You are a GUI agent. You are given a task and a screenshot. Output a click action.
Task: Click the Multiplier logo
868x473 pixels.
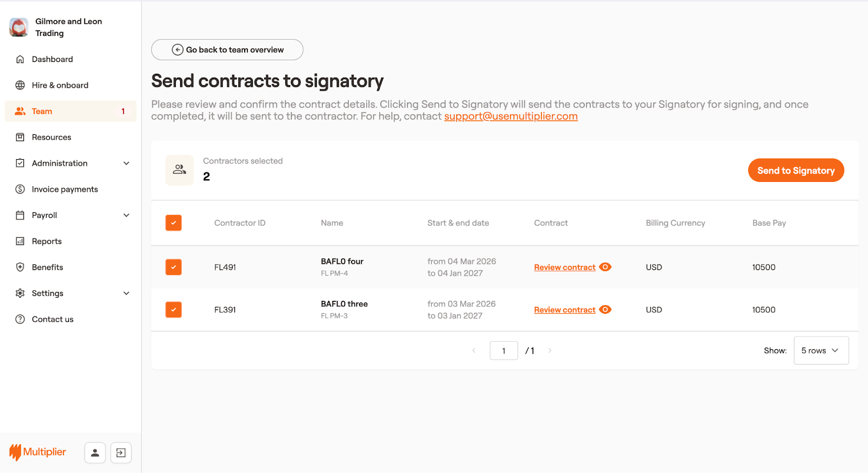tap(37, 452)
